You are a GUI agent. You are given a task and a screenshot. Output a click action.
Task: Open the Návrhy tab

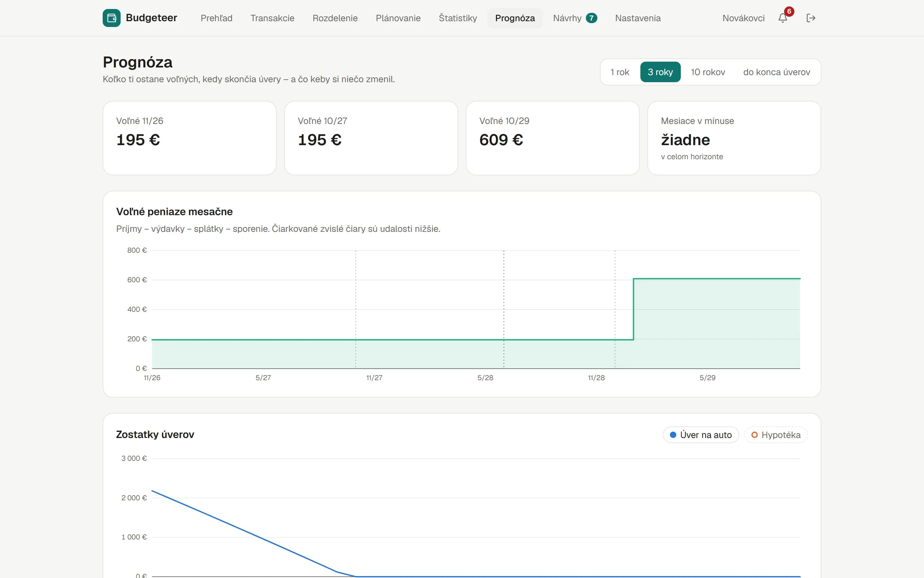[x=575, y=18]
